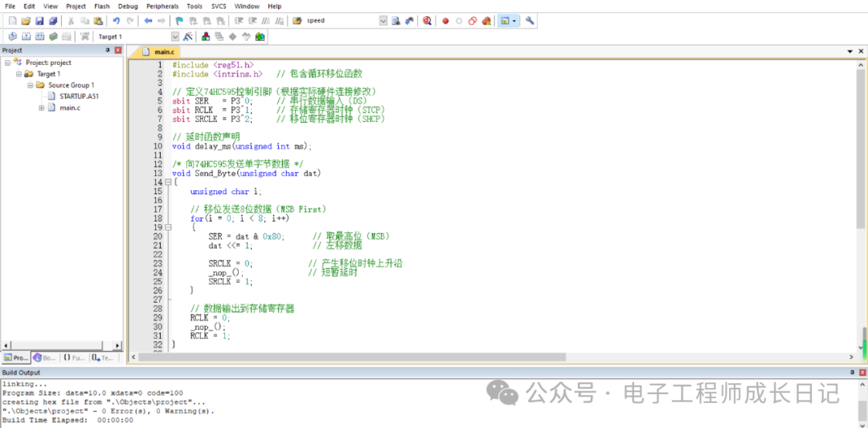Toggle the Window layout button in toolbar
Image resolution: width=868 pixels, height=428 pixels.
coord(504,21)
